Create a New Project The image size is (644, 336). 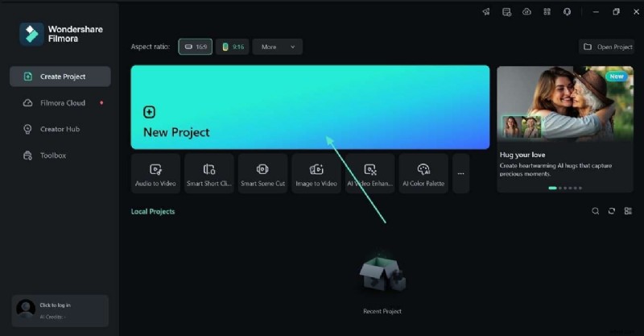click(x=310, y=107)
